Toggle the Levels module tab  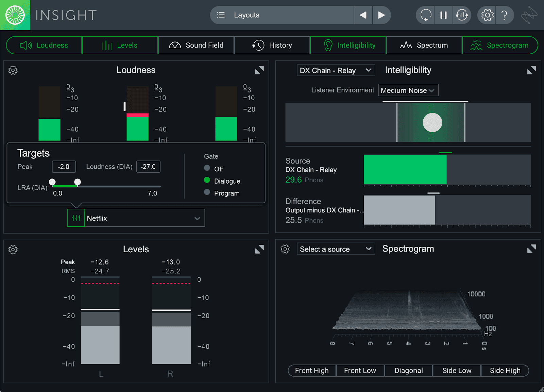point(120,45)
